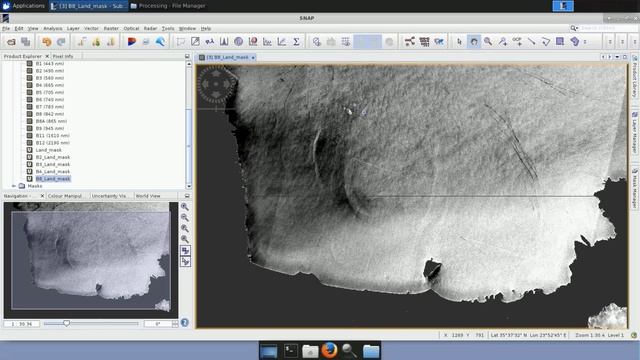The width and height of the screenshot is (640, 360).
Task: Select the Draw Rectangle tool
Action: [560, 42]
